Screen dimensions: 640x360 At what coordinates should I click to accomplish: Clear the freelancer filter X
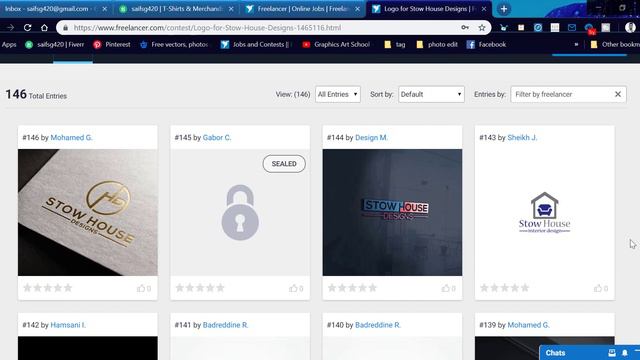point(618,94)
